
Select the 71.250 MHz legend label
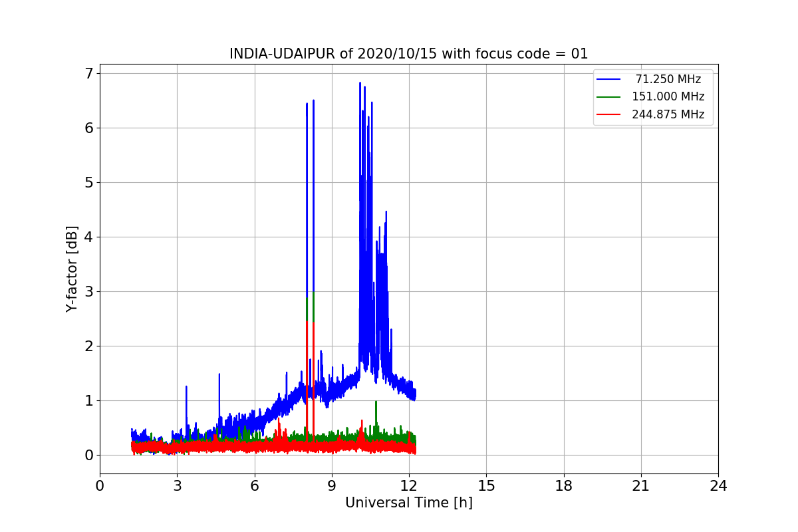click(668, 79)
